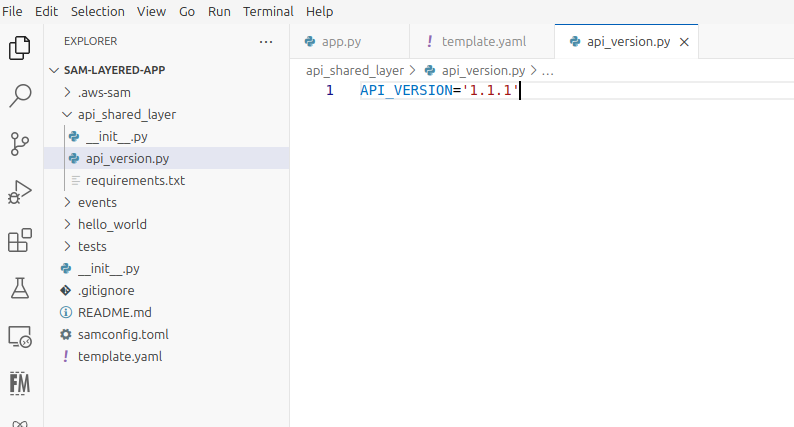Select api_version.py in the file tree
This screenshot has height=427, width=794.
click(167, 159)
